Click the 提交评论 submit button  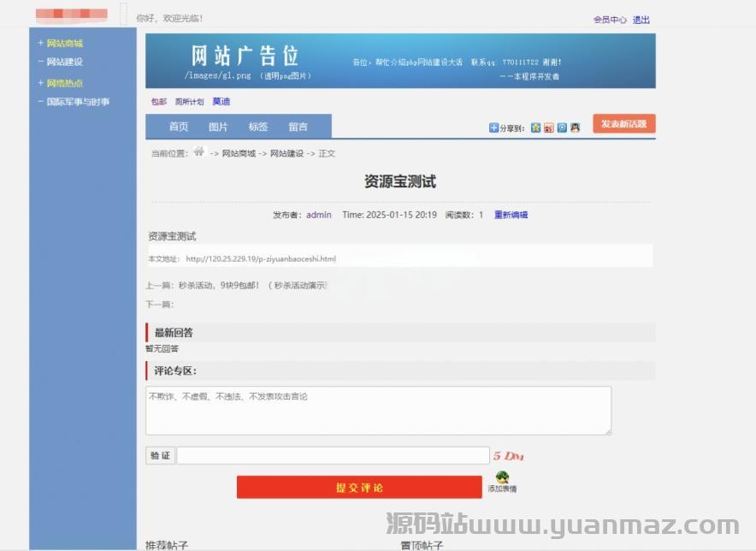(359, 488)
